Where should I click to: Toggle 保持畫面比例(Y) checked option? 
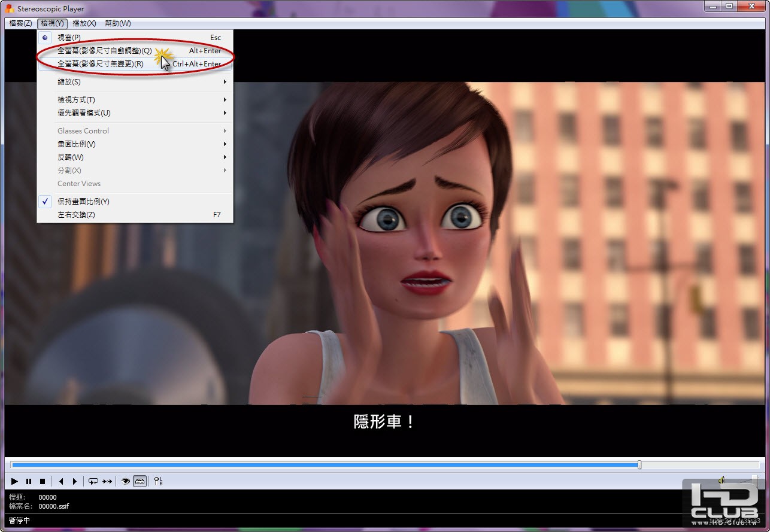(x=135, y=202)
